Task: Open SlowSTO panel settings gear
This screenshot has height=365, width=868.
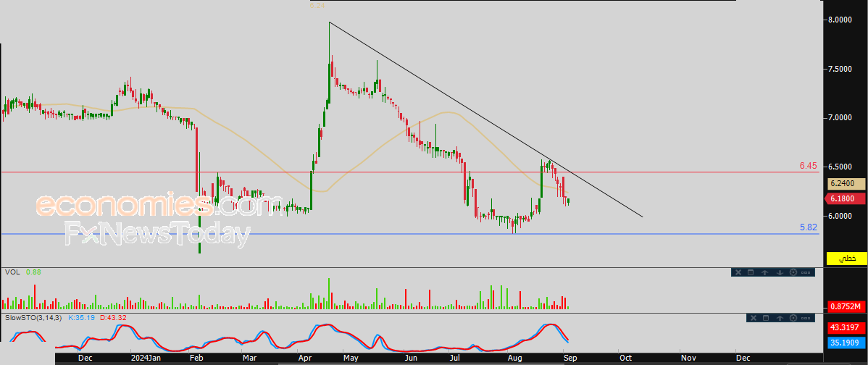Action: click(x=793, y=318)
